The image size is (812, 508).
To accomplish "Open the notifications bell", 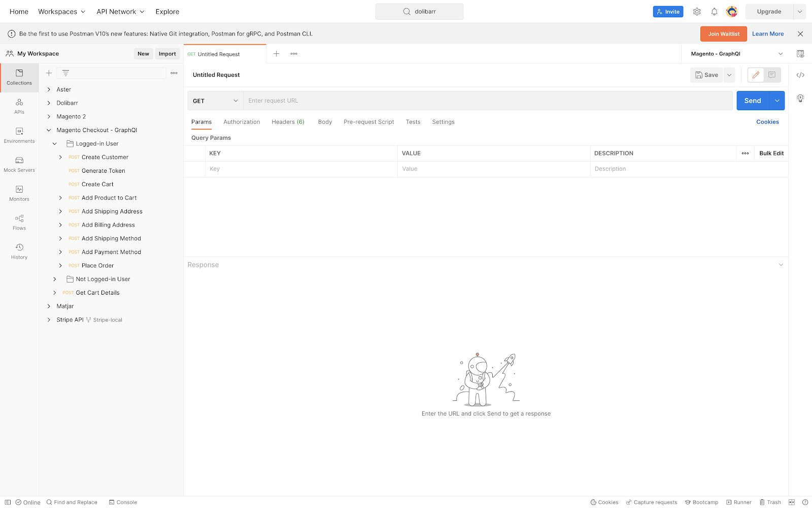I will [x=714, y=12].
